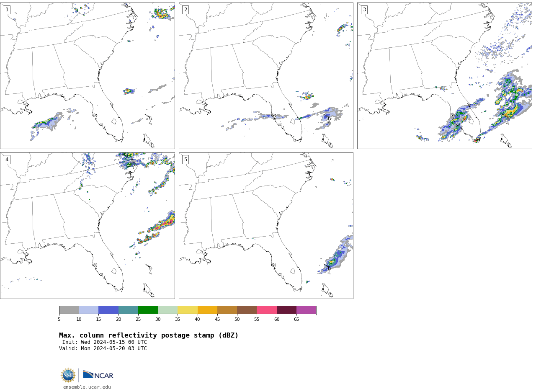
Task: Open ensemble member 5 reflectivity map
Action: (x=266, y=226)
